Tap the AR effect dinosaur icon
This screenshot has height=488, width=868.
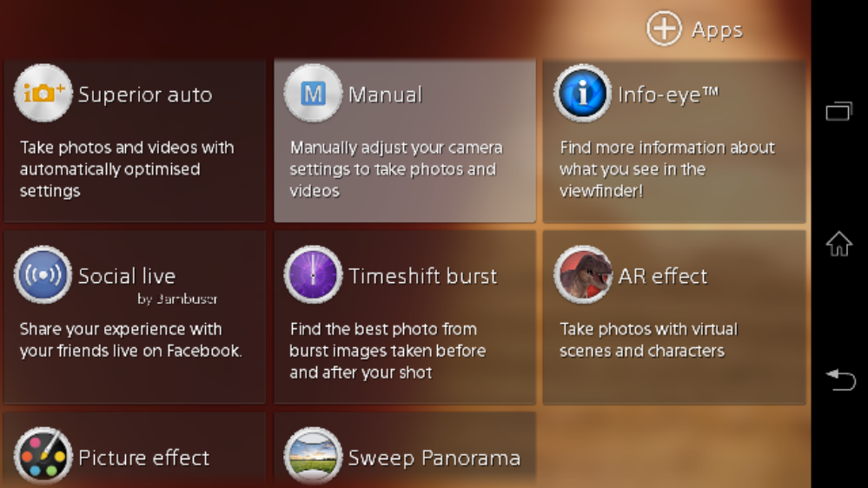click(583, 275)
